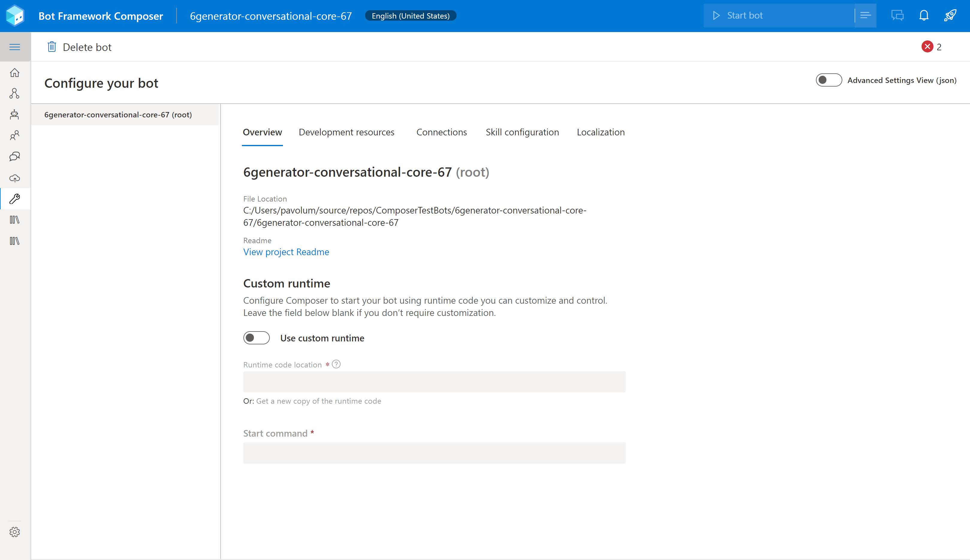The height and width of the screenshot is (560, 970).
Task: Open the User input icon in sidebar
Action: tap(15, 135)
